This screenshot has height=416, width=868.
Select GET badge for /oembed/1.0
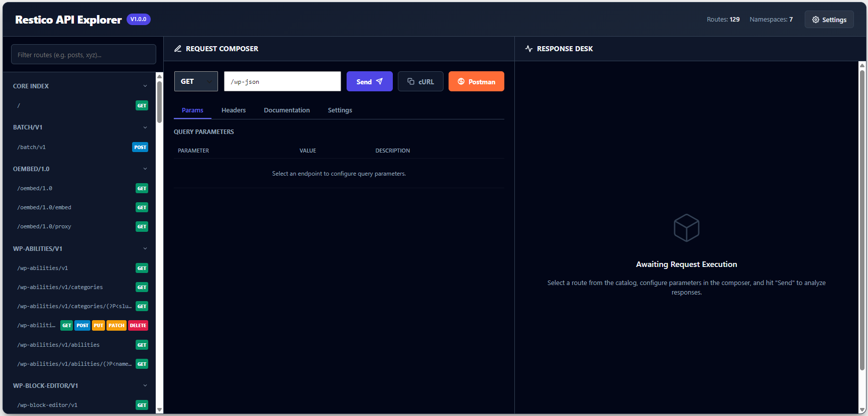tap(142, 188)
